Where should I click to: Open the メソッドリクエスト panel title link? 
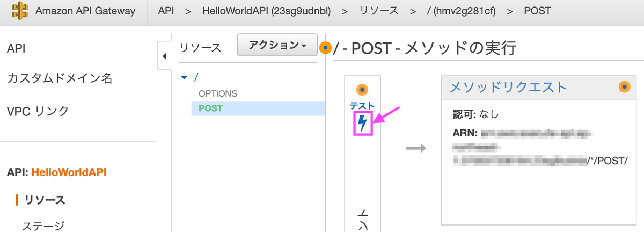(x=508, y=87)
